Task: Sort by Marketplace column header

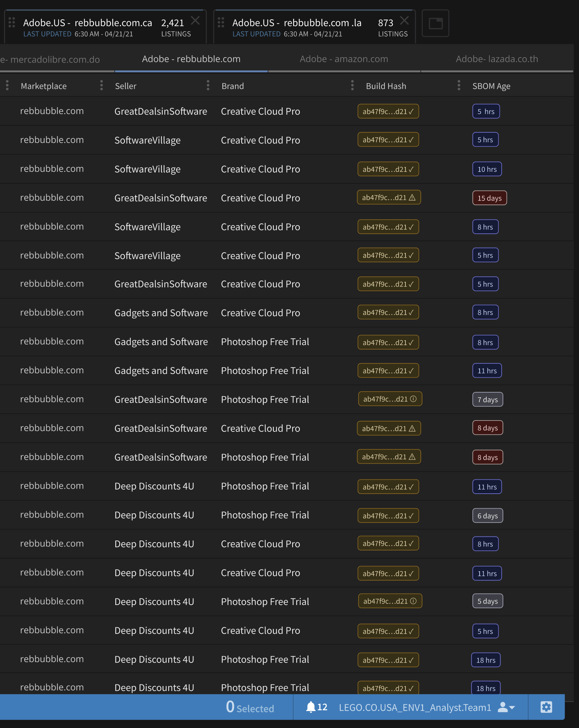Action: [x=44, y=86]
